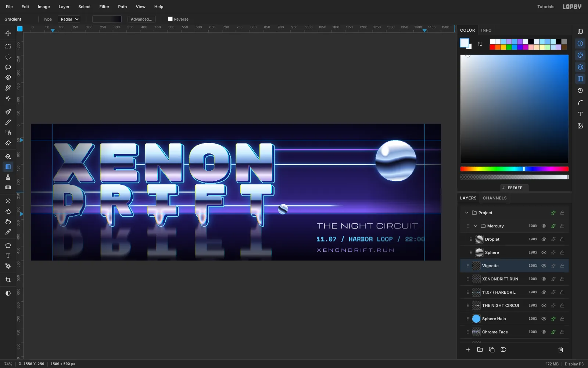
Task: Hide the Droplet layer
Action: 544,239
